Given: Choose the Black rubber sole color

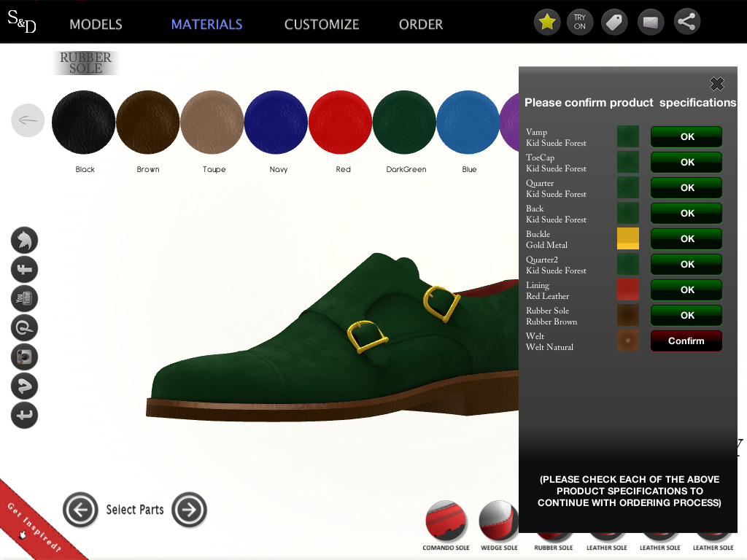Looking at the screenshot, I should tap(83, 122).
